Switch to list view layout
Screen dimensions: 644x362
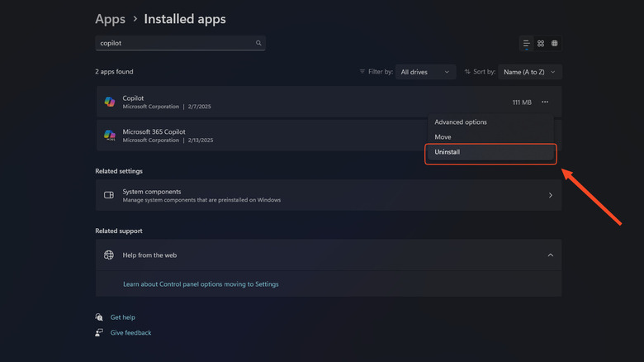tap(526, 43)
